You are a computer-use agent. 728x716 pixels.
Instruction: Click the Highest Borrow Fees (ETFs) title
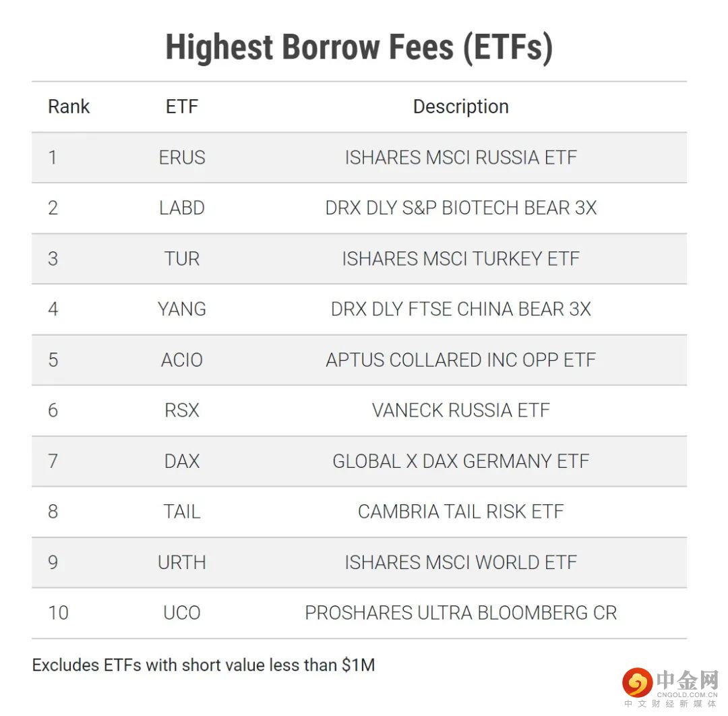tap(359, 47)
